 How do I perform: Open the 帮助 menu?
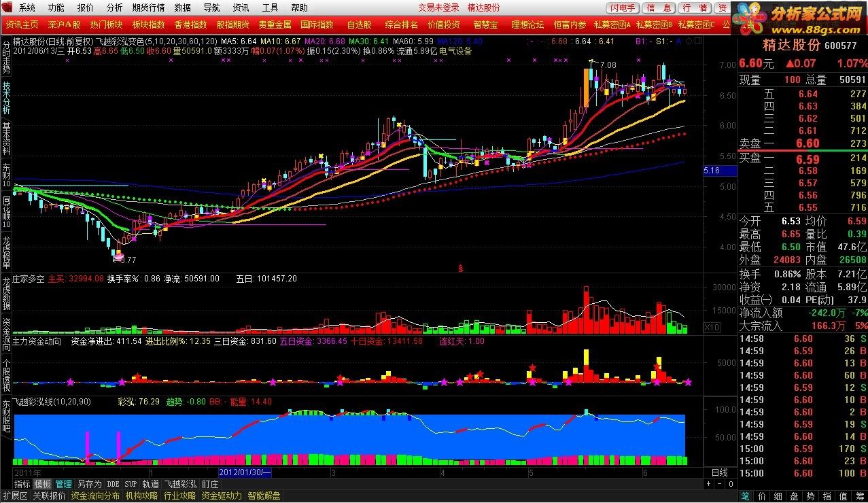[299, 7]
